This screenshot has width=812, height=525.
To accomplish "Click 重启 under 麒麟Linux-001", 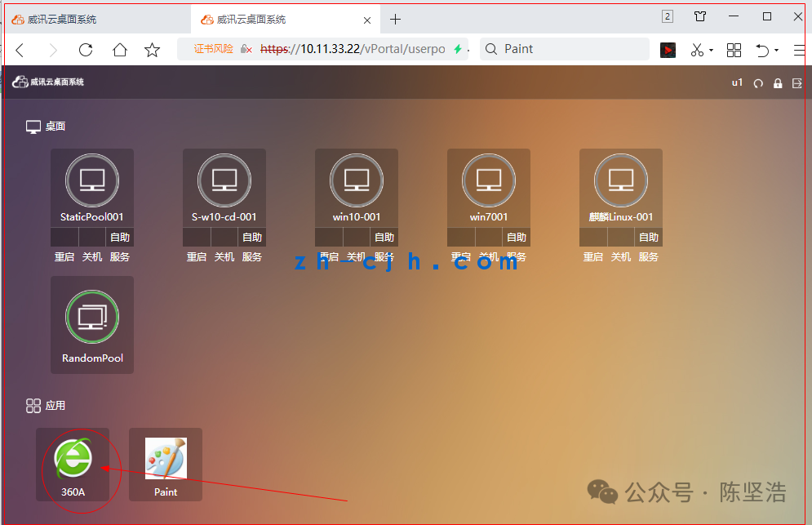I will (x=593, y=257).
